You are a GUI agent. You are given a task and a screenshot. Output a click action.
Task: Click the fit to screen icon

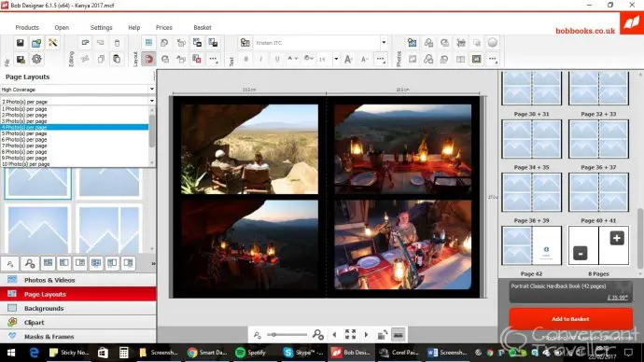(x=350, y=335)
